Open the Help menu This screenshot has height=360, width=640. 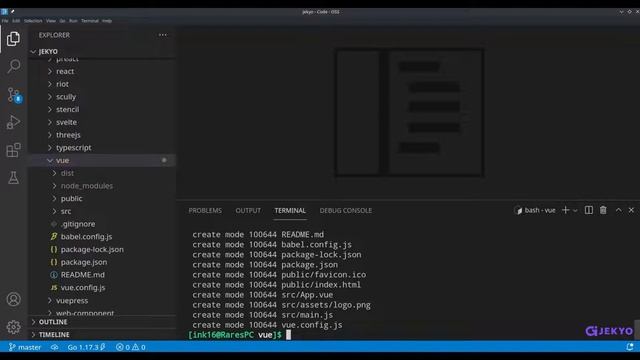tap(107, 21)
